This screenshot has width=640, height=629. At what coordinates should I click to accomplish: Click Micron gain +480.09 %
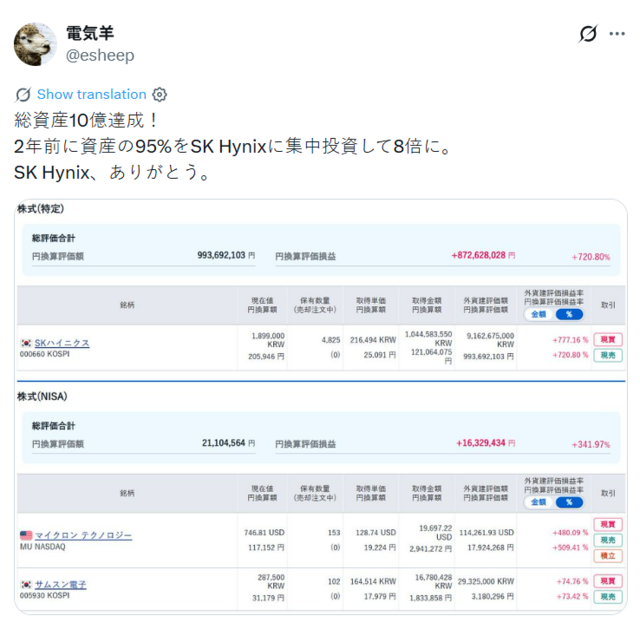click(x=570, y=533)
